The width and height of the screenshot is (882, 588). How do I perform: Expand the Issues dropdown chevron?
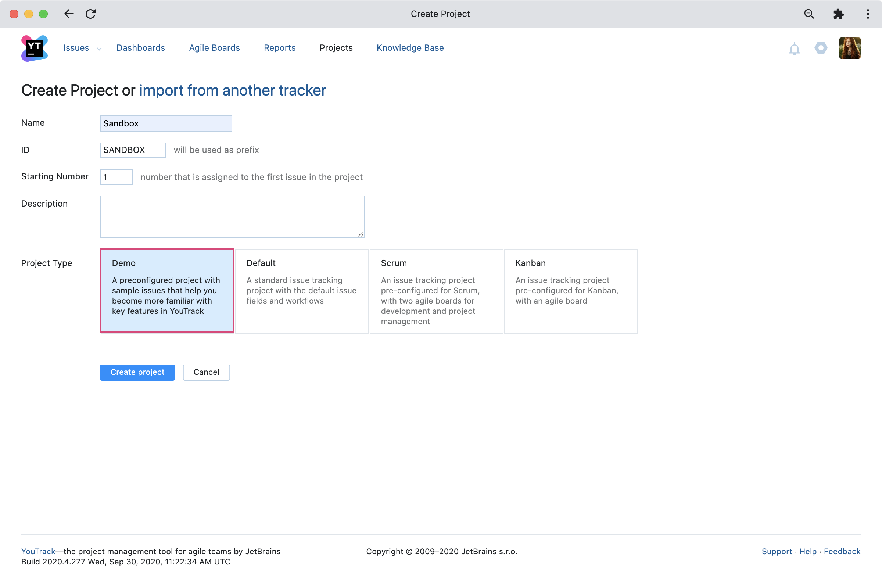click(99, 49)
